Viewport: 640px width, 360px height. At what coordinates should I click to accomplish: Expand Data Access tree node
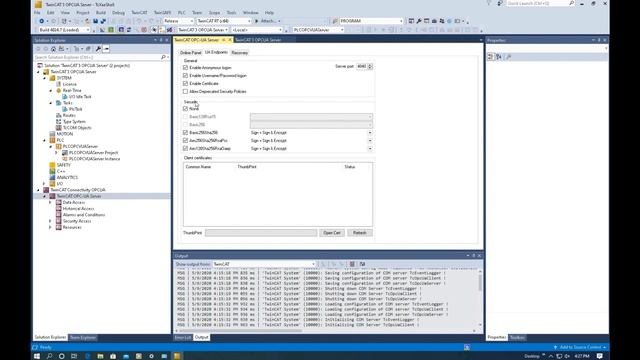(x=51, y=202)
